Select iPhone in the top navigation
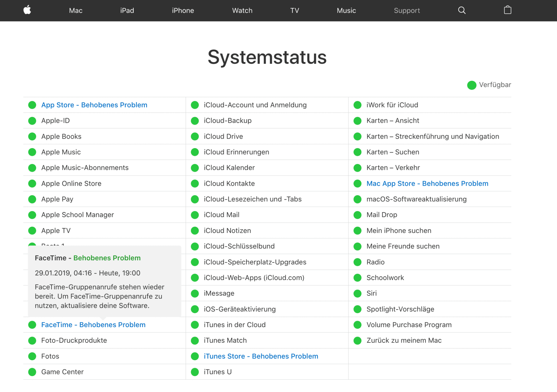The image size is (557, 392). pyautogui.click(x=183, y=11)
